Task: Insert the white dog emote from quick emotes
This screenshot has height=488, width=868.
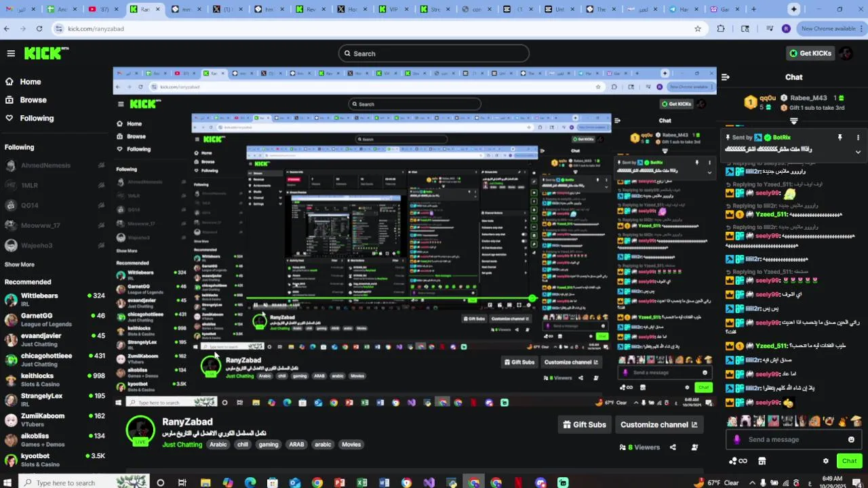Action: 747,421
